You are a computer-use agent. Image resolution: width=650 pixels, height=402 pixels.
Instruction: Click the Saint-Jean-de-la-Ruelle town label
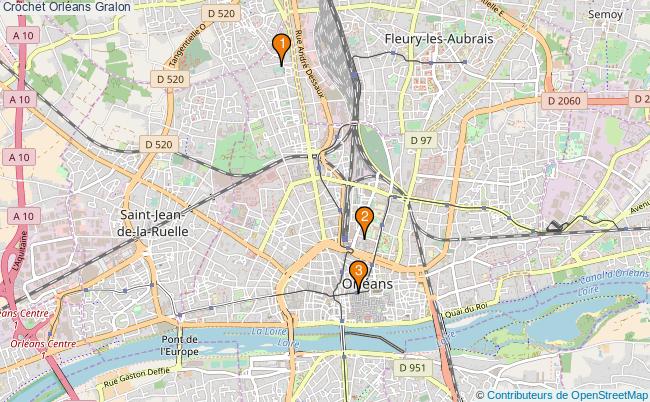pos(153,223)
